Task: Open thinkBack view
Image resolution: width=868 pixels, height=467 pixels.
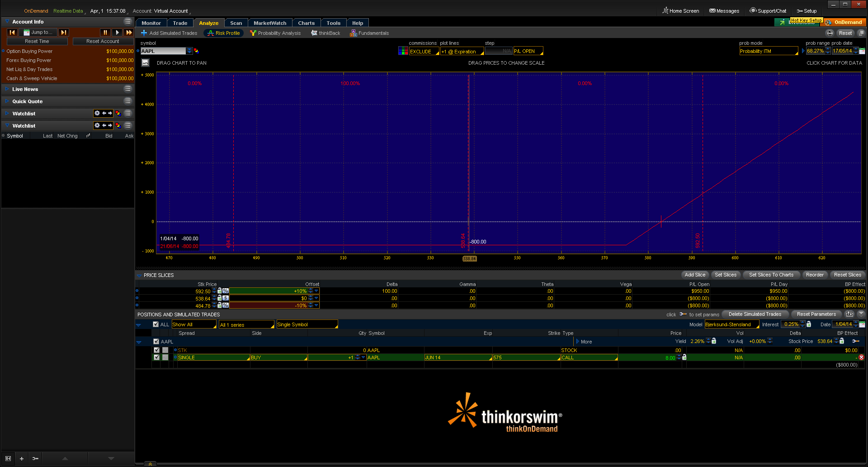Action: point(325,33)
